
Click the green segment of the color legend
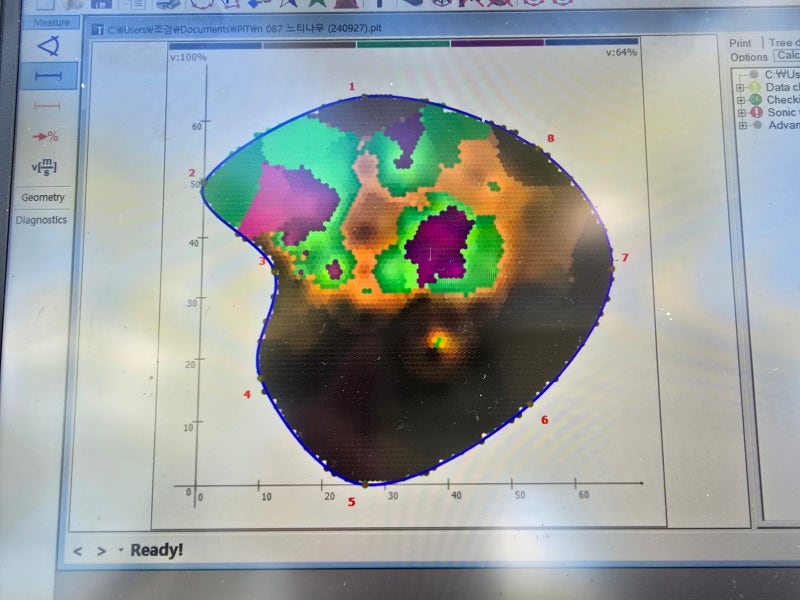(x=403, y=44)
